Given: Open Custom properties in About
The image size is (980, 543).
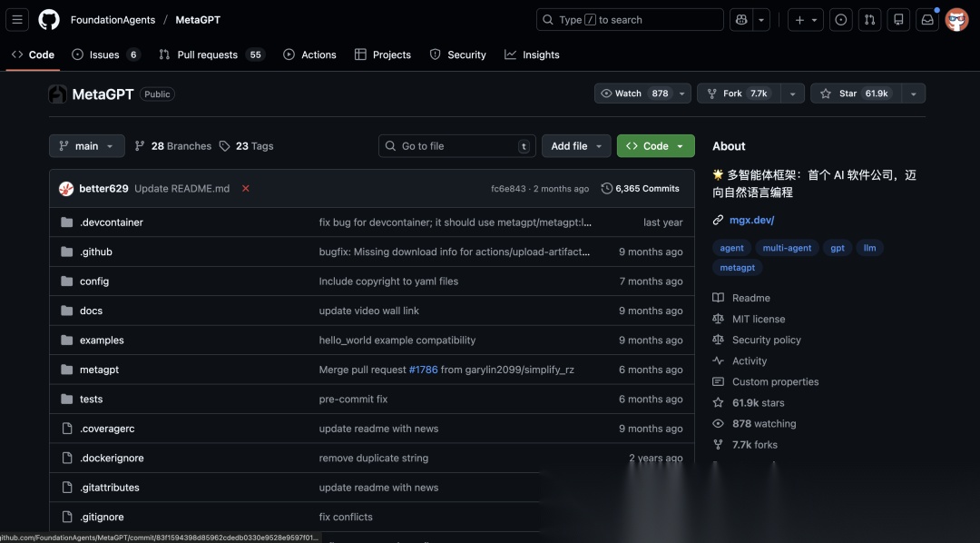Looking at the screenshot, I should point(775,381).
